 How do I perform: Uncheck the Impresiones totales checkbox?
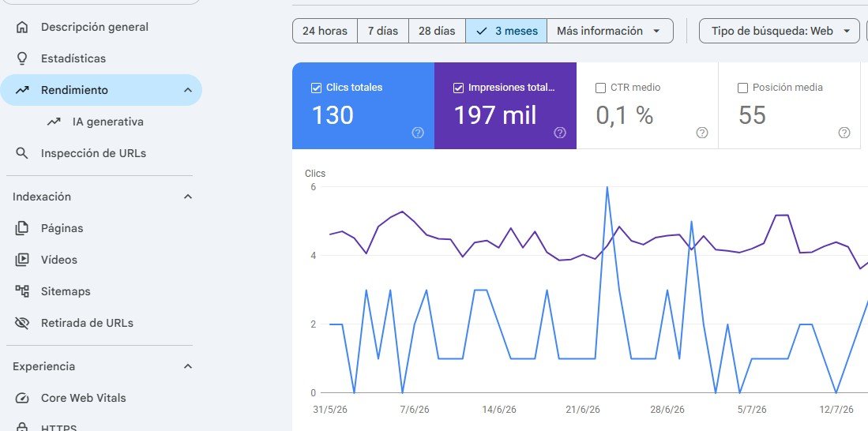pyautogui.click(x=458, y=88)
